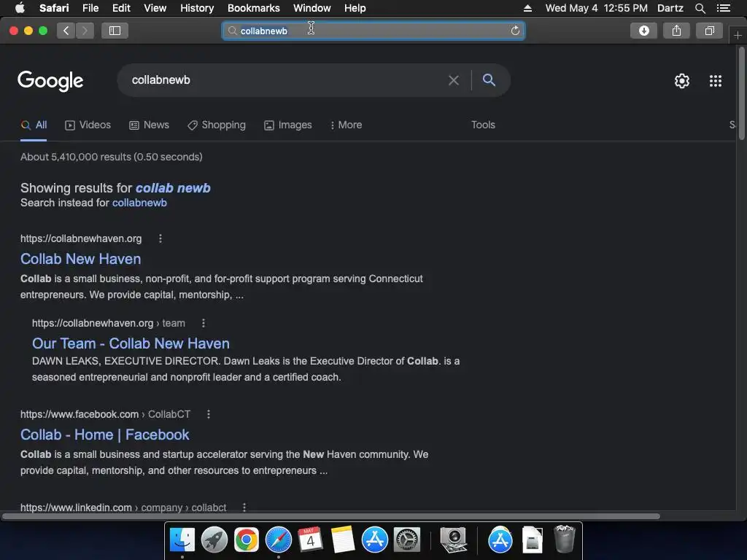Switch to News results tab

[x=149, y=125]
